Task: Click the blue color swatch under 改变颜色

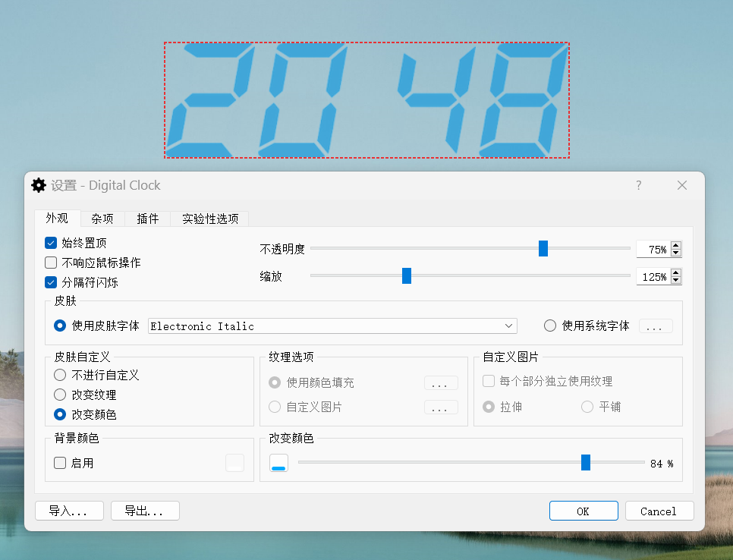Action: click(x=278, y=464)
